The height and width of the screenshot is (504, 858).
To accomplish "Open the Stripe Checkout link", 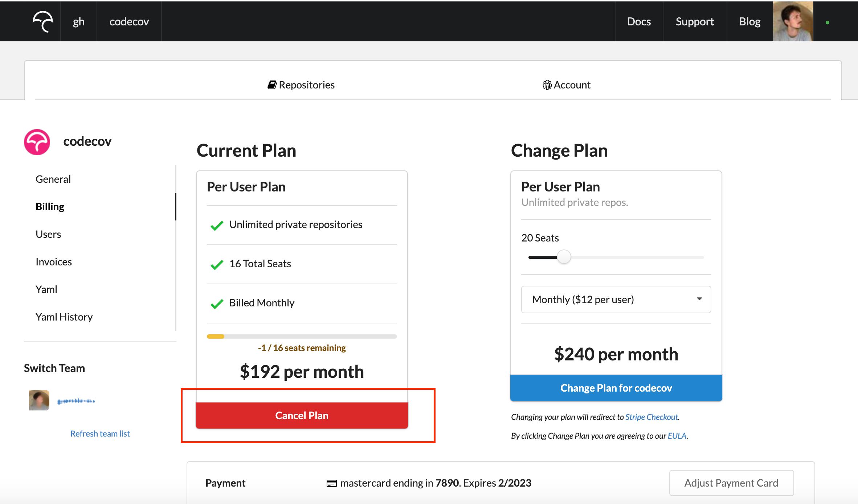I will click(651, 417).
